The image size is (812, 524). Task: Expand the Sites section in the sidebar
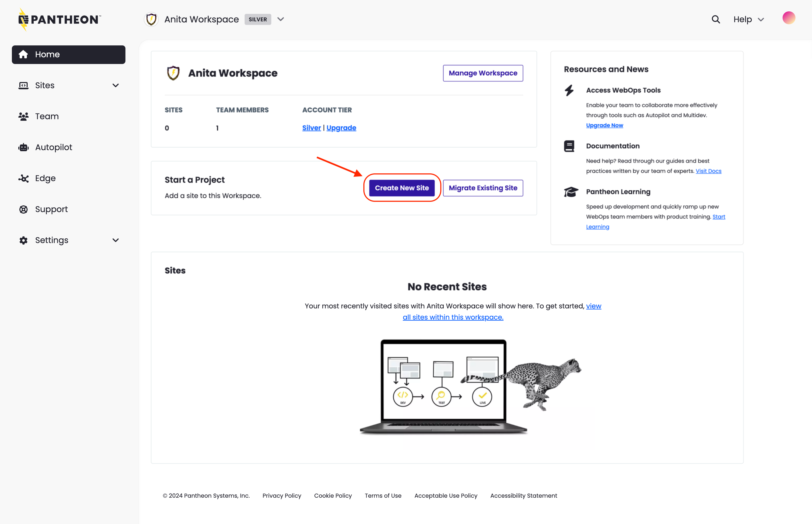(116, 85)
